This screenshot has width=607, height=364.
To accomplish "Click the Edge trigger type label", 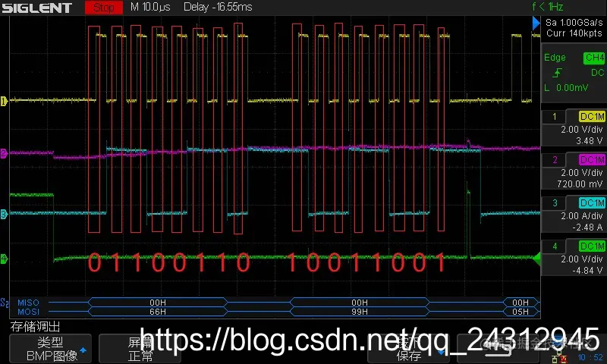I will [x=555, y=58].
